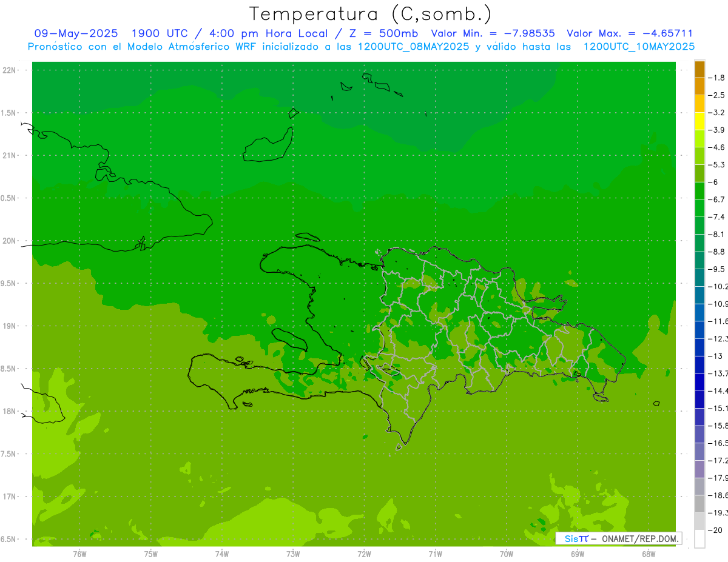728x562 pixels.
Task: Click the purple swatch just above -17.9
Action: tap(699, 469)
